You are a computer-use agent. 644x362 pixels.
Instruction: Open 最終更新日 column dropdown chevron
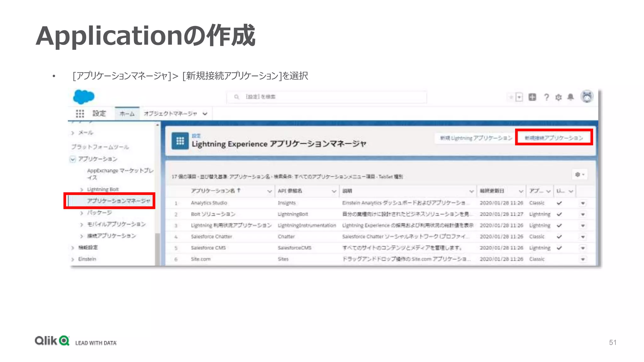tap(521, 191)
